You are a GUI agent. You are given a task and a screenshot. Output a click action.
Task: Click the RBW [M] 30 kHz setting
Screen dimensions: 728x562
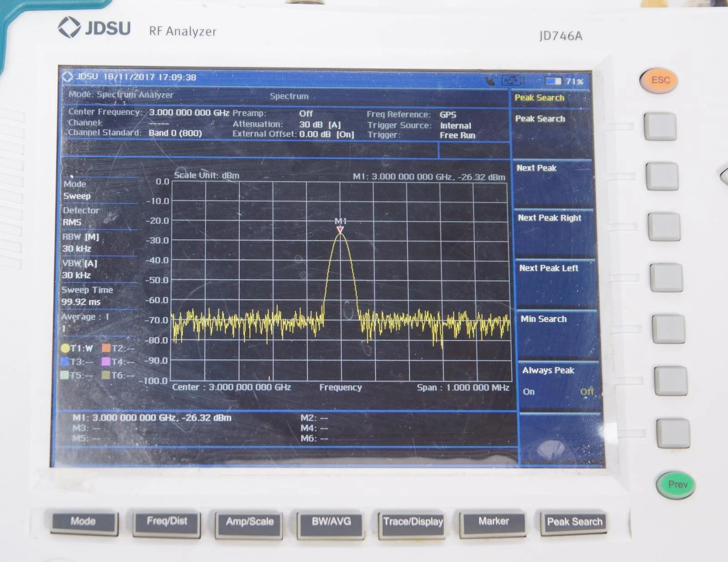[99, 243]
